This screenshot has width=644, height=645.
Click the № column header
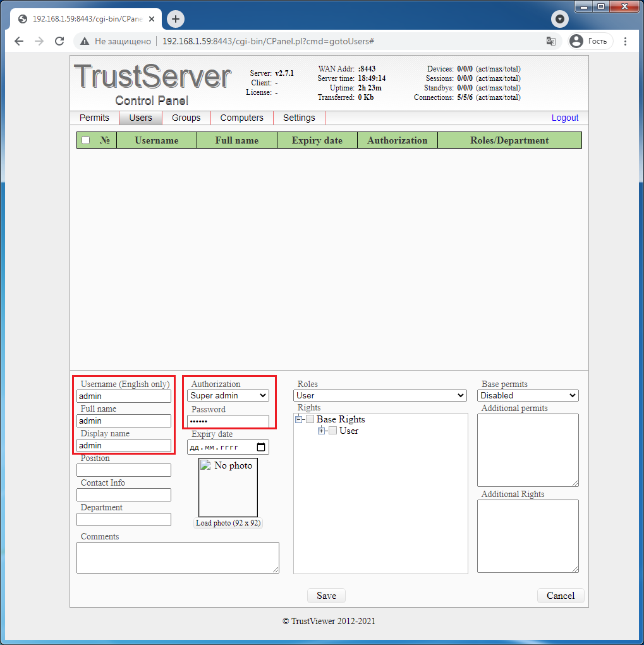[105, 140]
